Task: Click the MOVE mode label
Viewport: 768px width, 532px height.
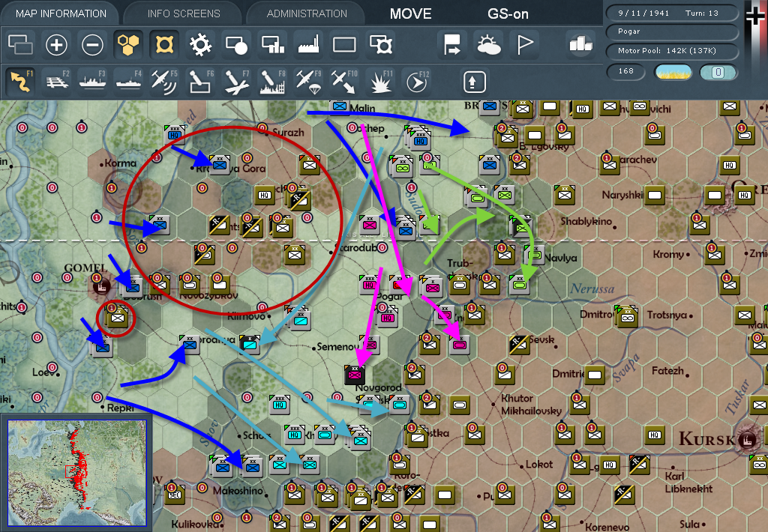Action: pos(410,13)
